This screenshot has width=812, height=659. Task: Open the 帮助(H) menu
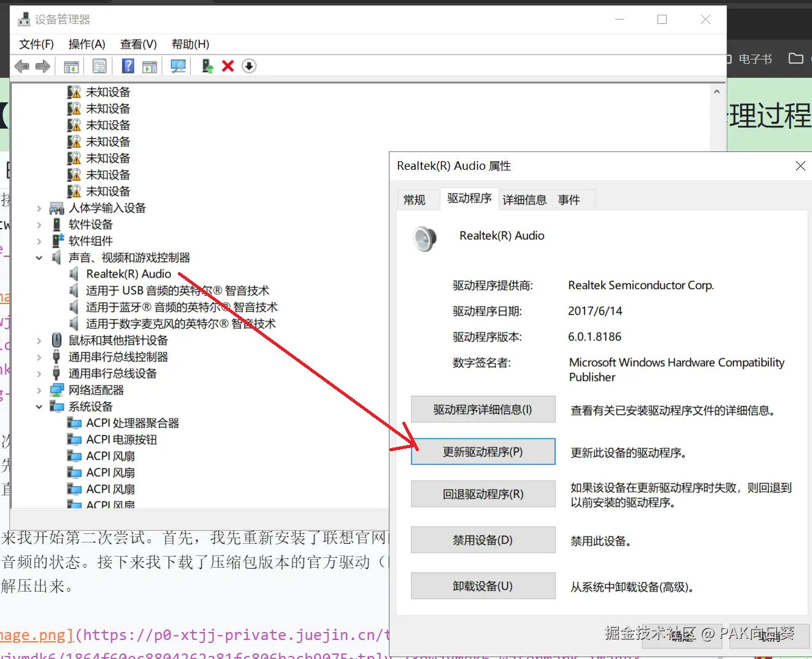click(190, 44)
